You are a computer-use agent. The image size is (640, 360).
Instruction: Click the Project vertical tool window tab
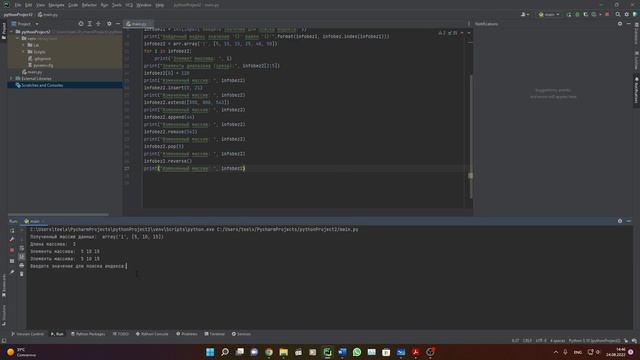coord(4,31)
